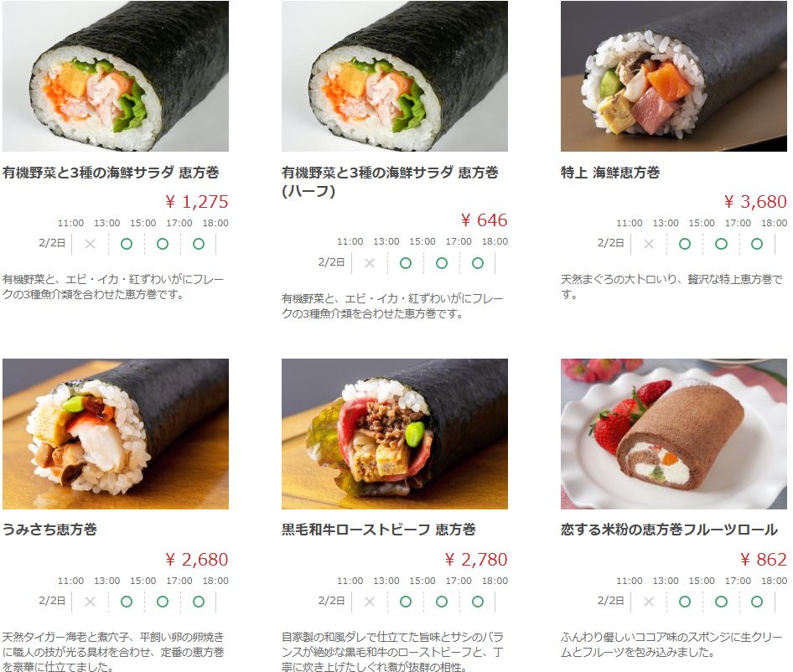This screenshot has height=672, width=793.
Task: Open うみさち恵方巻 product title
Action: click(49, 530)
